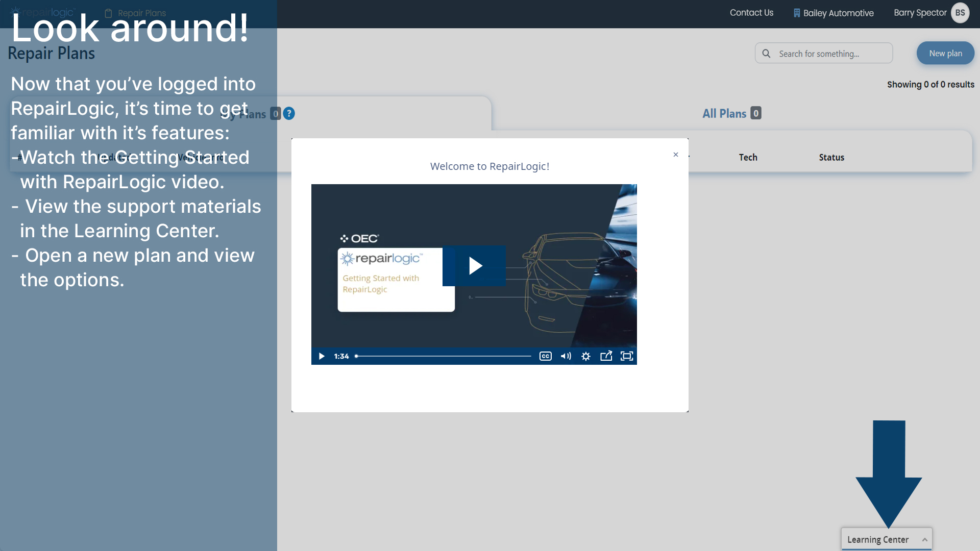The image size is (980, 551).
Task: Mute the video volume
Action: tap(566, 356)
